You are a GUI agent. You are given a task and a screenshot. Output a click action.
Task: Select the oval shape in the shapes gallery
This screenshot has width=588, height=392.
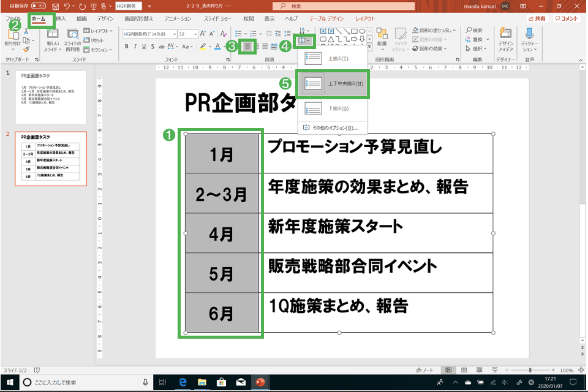pos(362,31)
